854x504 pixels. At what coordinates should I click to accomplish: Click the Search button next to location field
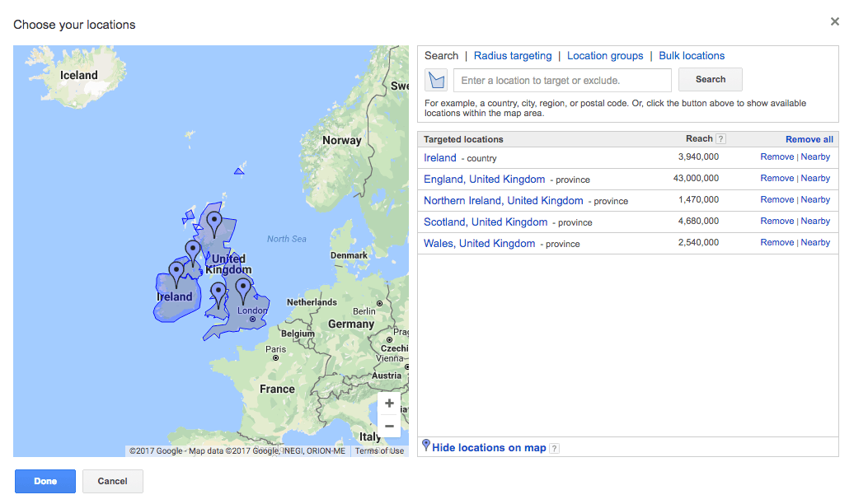pos(710,80)
